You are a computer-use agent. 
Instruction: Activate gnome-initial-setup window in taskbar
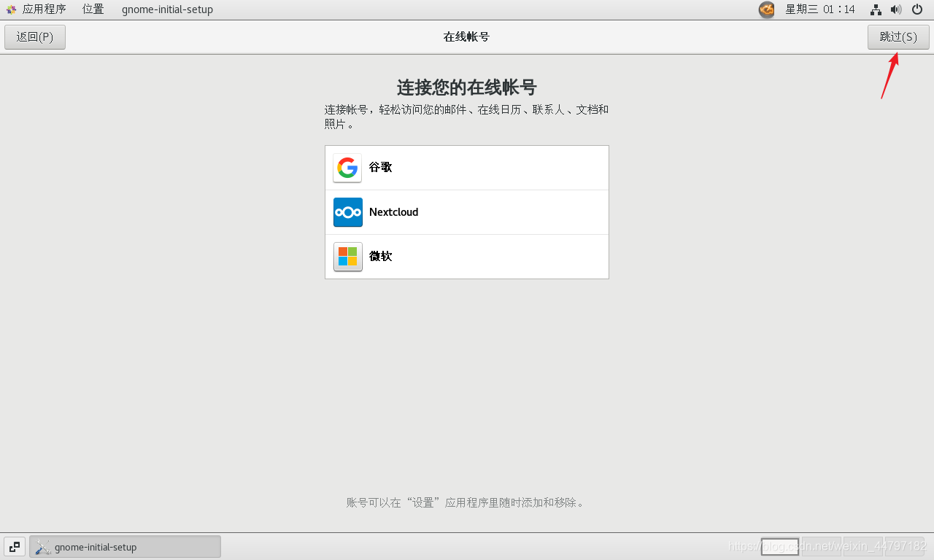[125, 546]
